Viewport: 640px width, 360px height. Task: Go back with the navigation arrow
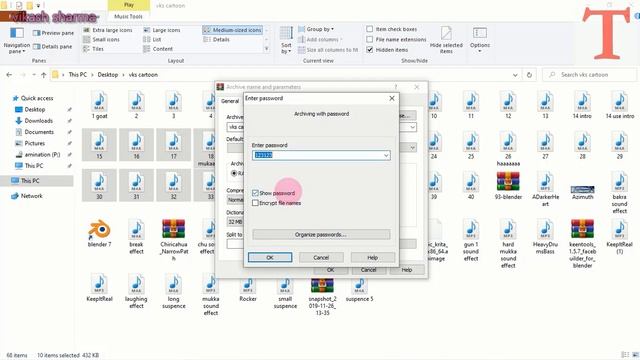[x=9, y=75]
